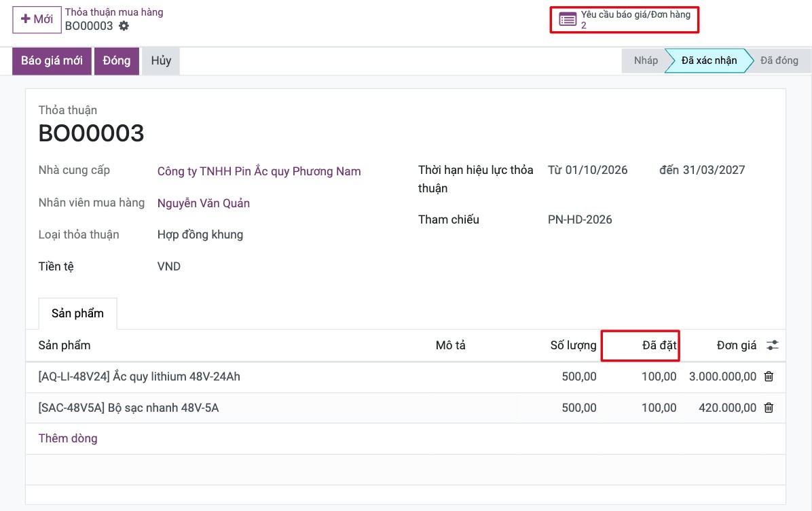Open the Loại thỏa thuận field Hợp đồng khung
This screenshot has height=511, width=812.
click(200, 234)
